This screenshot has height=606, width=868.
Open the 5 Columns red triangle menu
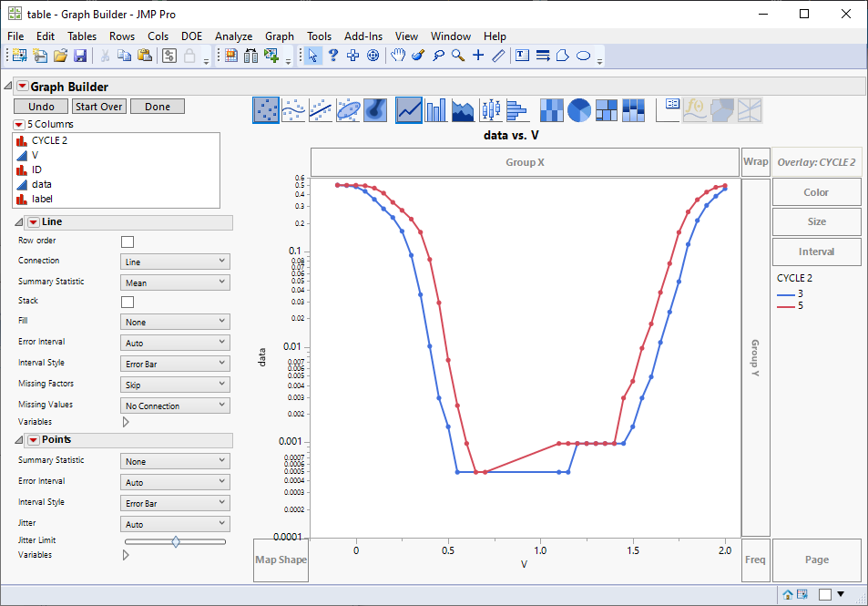[19, 124]
